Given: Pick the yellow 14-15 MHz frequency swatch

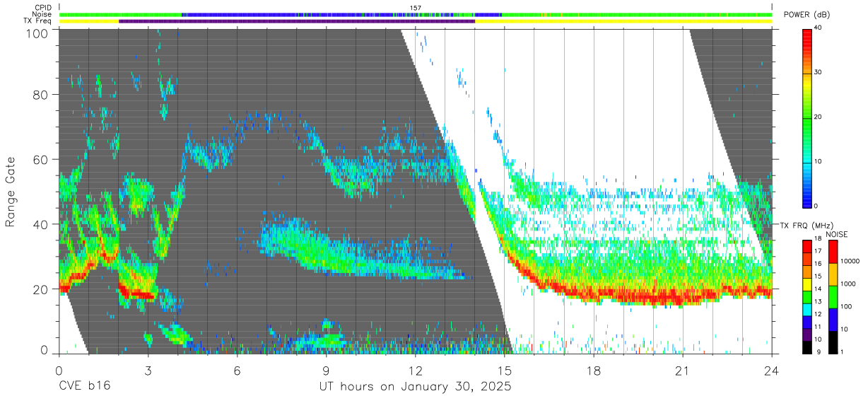Looking at the screenshot, I should [807, 284].
